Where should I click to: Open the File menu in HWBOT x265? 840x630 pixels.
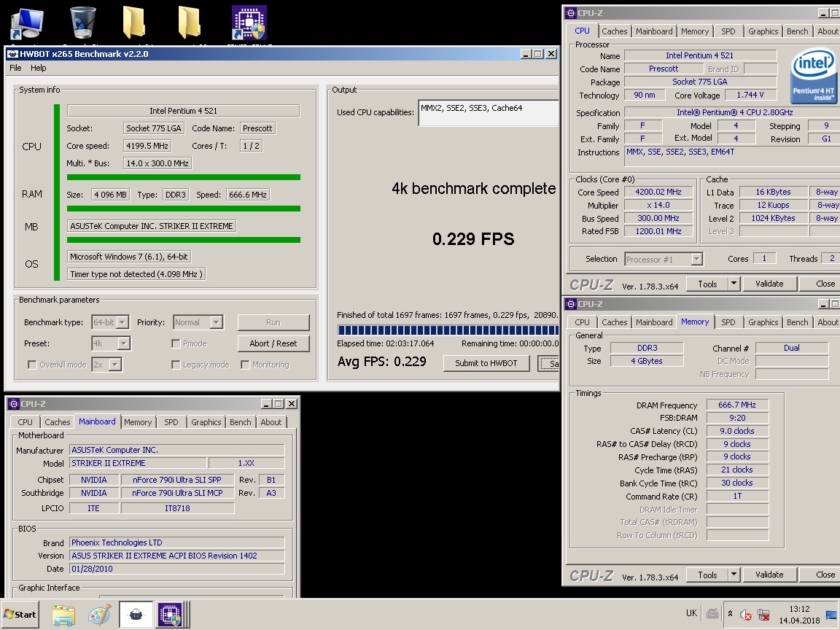click(15, 68)
